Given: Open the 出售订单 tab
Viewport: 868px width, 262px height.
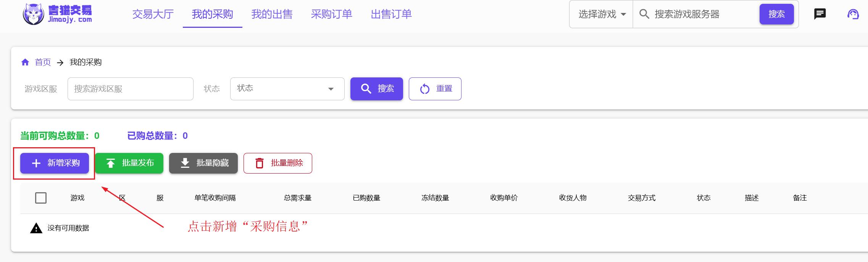Looking at the screenshot, I should (x=391, y=14).
